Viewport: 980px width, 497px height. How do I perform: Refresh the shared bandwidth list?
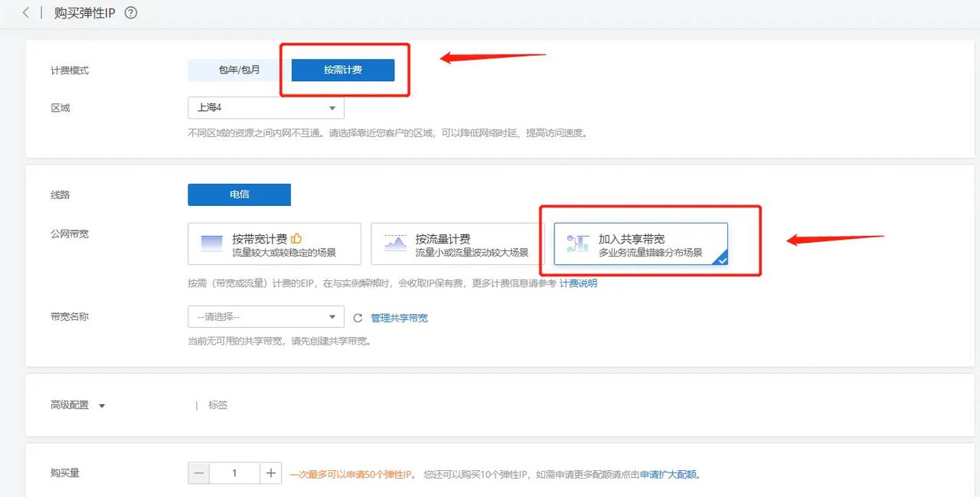click(x=358, y=316)
